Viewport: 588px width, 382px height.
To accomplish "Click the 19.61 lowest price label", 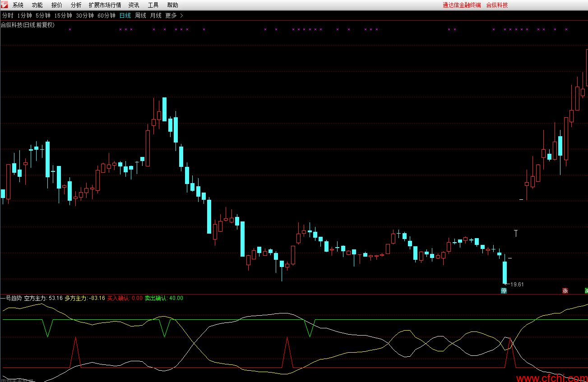I will [x=517, y=284].
